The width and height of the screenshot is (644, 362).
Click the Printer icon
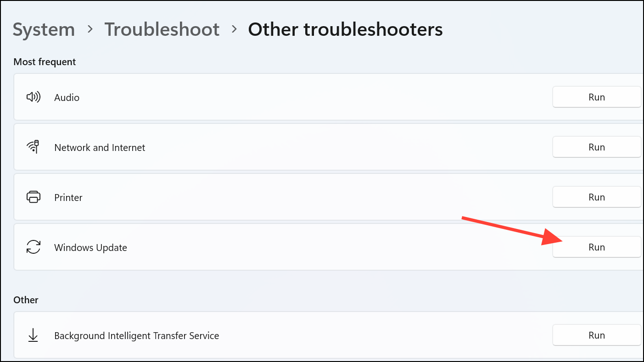coord(34,197)
